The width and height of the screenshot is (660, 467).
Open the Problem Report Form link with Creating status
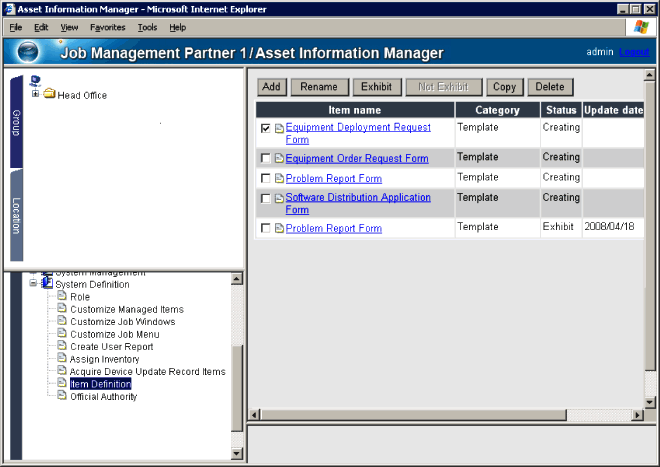click(x=334, y=179)
